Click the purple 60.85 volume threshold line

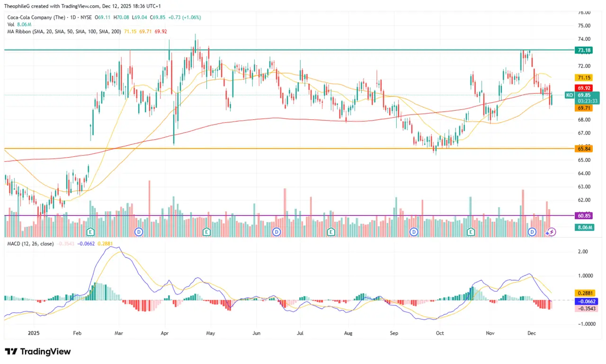coord(584,215)
